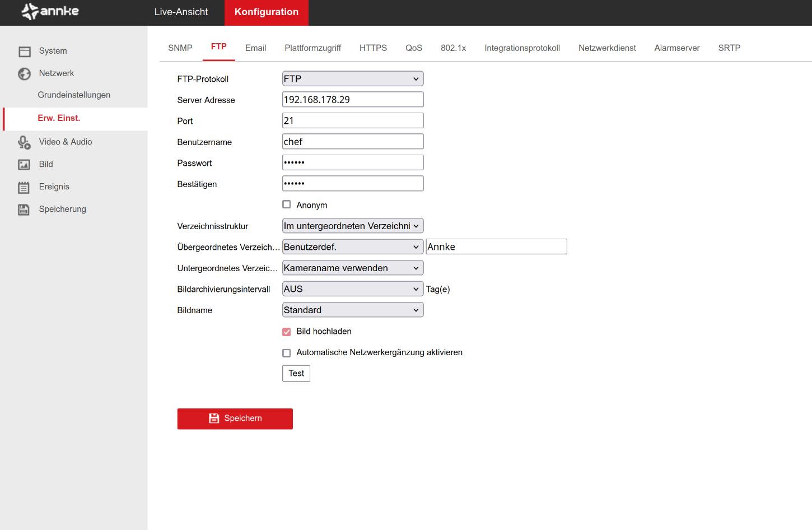Image resolution: width=812 pixels, height=530 pixels.
Task: Enable Automatische Netzwerkergänzung aktivieren checkbox
Action: (x=287, y=353)
